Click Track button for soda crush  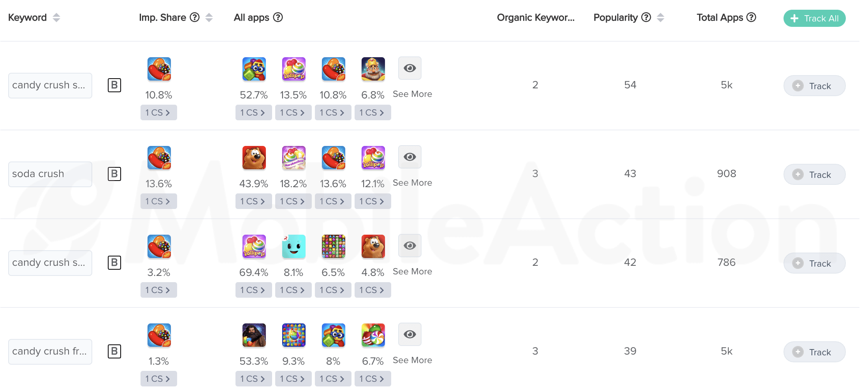[814, 174]
